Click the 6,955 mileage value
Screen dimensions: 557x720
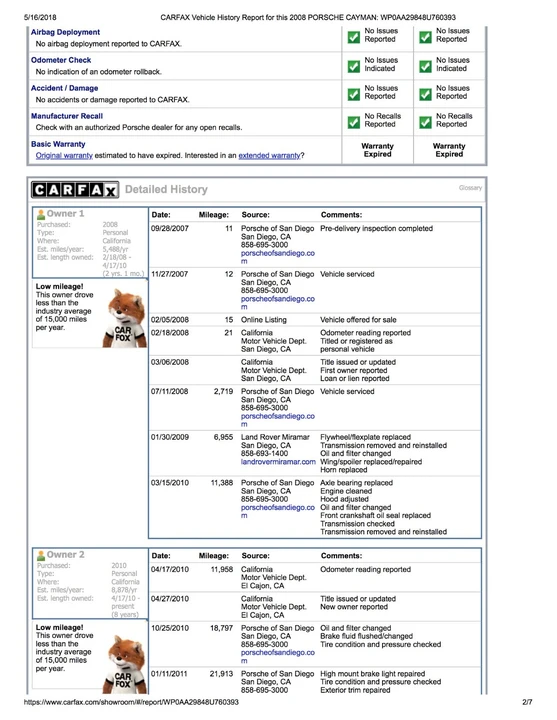[224, 438]
